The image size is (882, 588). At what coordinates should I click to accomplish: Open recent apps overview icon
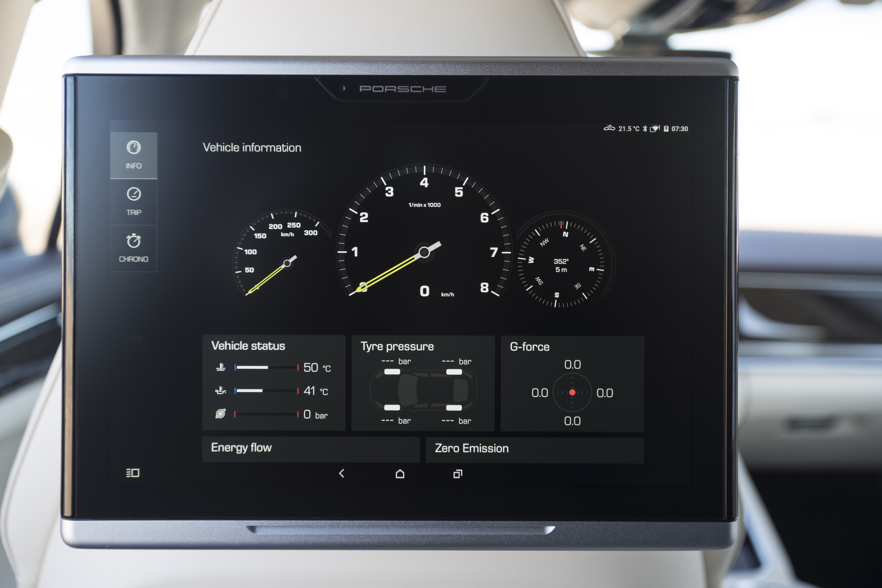457,474
